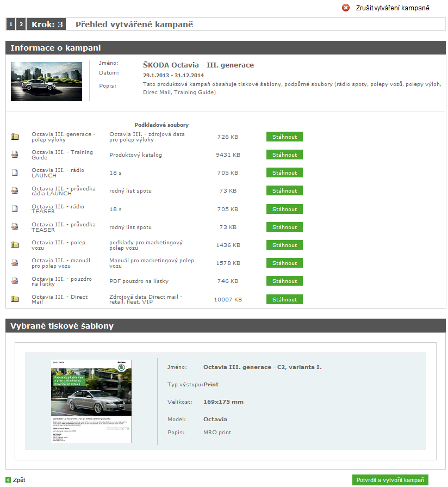Download the rádio LAUNCH 705 KB file

point(284,172)
